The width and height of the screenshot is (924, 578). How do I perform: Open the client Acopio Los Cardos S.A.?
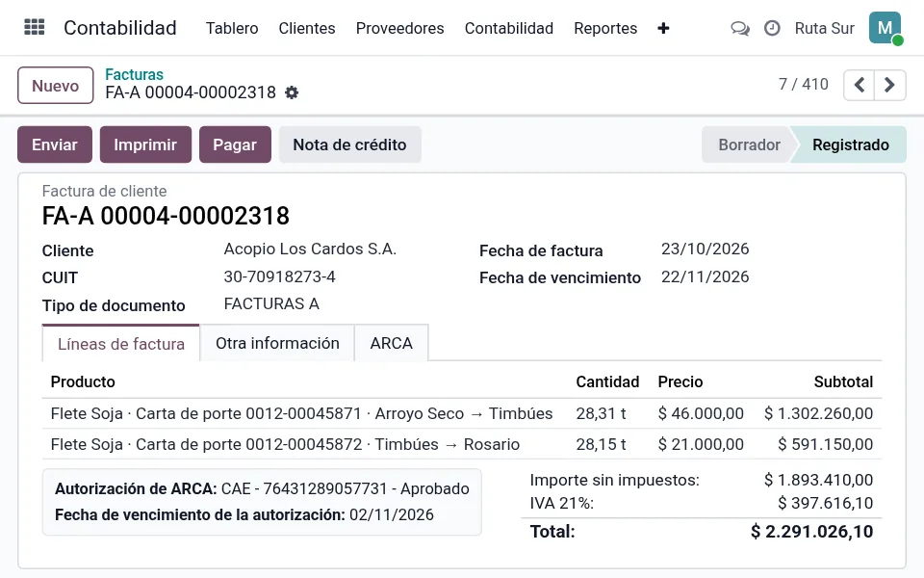coord(310,249)
